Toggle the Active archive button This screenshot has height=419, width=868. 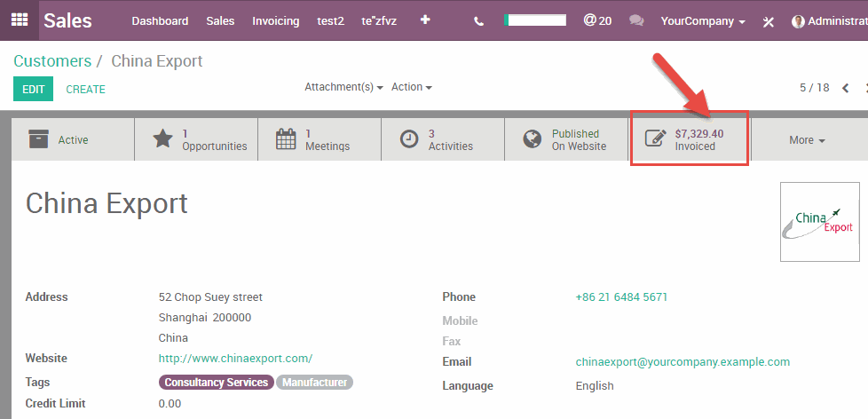[x=72, y=139]
